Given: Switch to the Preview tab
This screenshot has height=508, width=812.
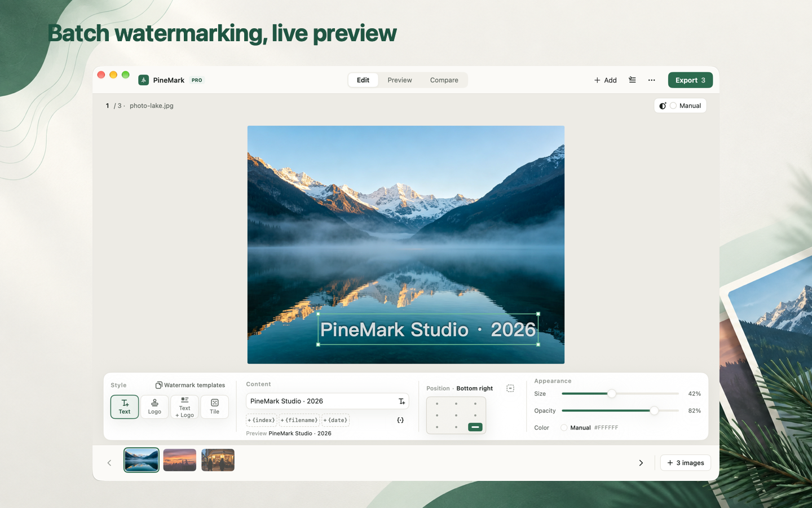Looking at the screenshot, I should click(x=400, y=80).
